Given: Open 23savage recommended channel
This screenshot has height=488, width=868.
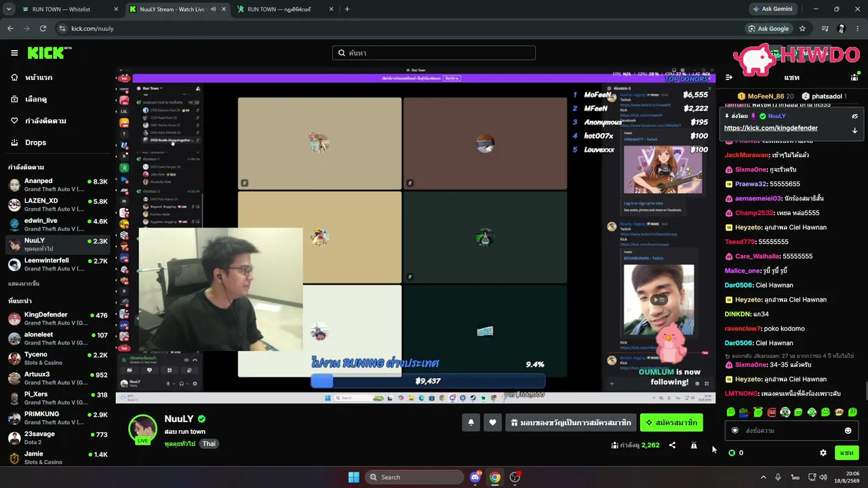Looking at the screenshot, I should [58, 438].
